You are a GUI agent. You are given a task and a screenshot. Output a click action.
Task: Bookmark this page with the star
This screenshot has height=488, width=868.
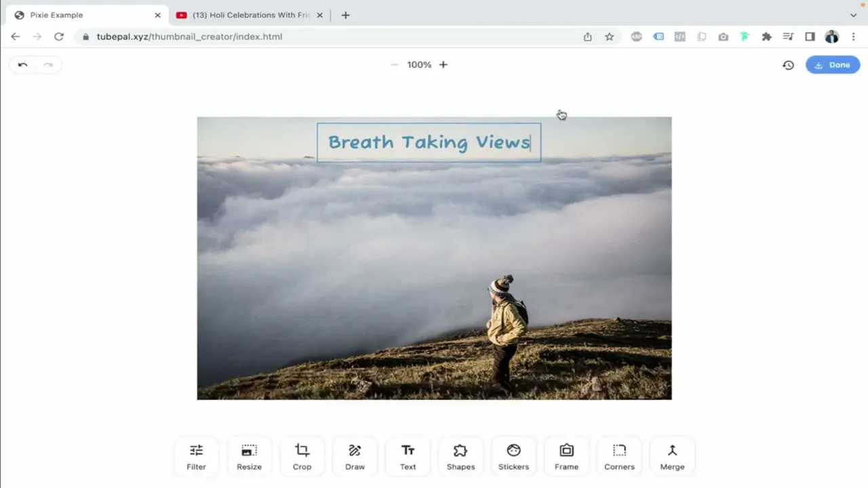(609, 37)
